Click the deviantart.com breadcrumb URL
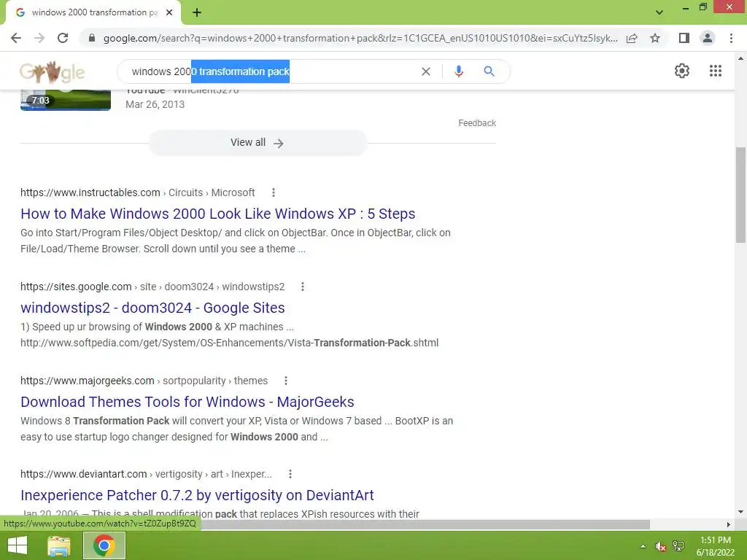Screen dimensions: 747x560 click(x=146, y=474)
